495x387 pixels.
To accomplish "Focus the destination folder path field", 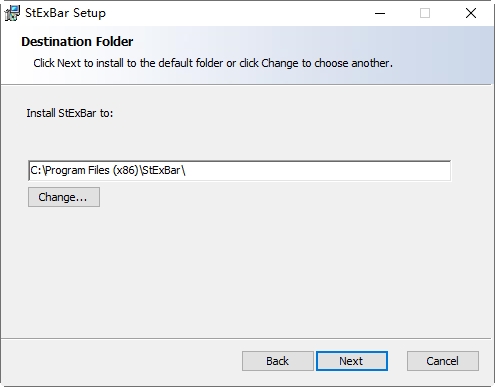I will (x=240, y=171).
